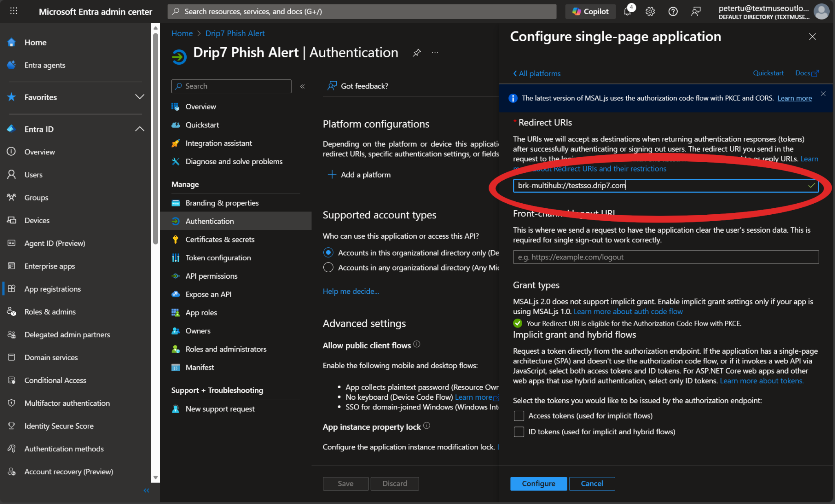Open the more options ellipsis beside title

(435, 53)
